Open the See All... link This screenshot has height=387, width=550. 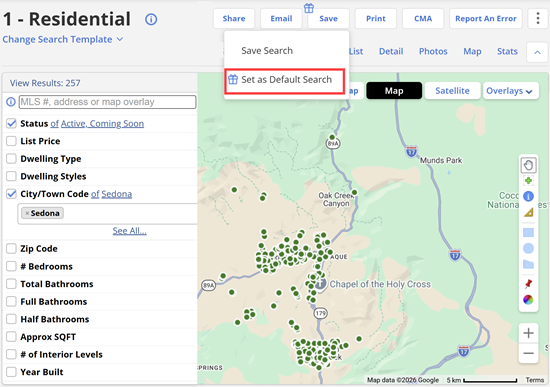coord(129,231)
